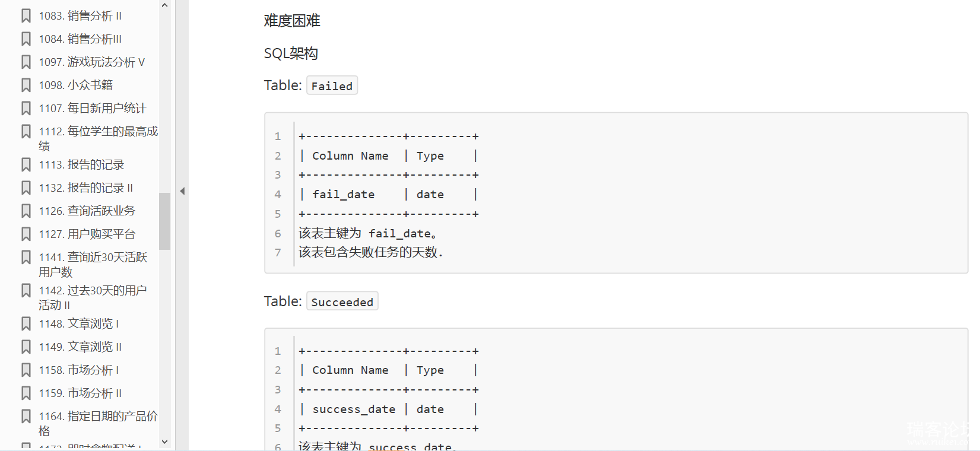Click bookmark icon beside 1158. 市场分析 I
This screenshot has height=451, width=980.
(26, 370)
